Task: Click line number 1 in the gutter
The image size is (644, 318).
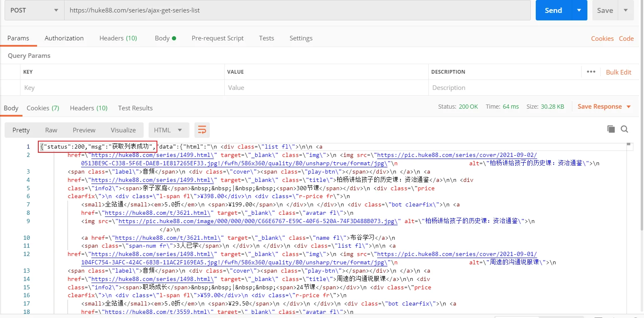Action: click(28, 147)
